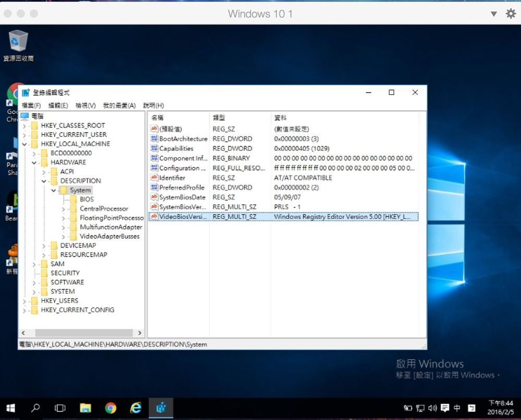
Task: Open the 檔案(F) File menu
Action: coord(31,106)
